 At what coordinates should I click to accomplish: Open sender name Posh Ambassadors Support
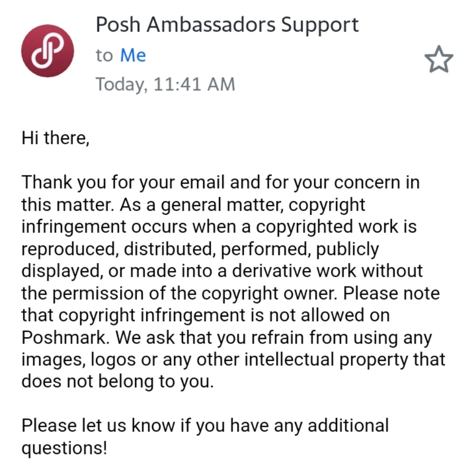pyautogui.click(x=227, y=25)
